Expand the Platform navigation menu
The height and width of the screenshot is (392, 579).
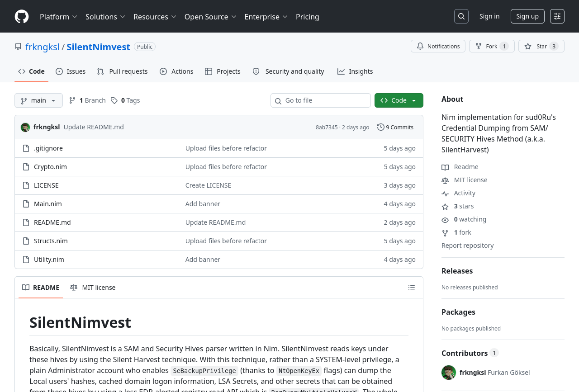(x=58, y=17)
